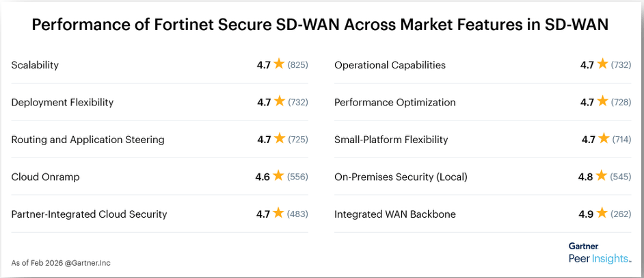The height and width of the screenshot is (278, 644).
Task: Click the 4.9 Integrated WAN Backbone score
Action: (586, 214)
